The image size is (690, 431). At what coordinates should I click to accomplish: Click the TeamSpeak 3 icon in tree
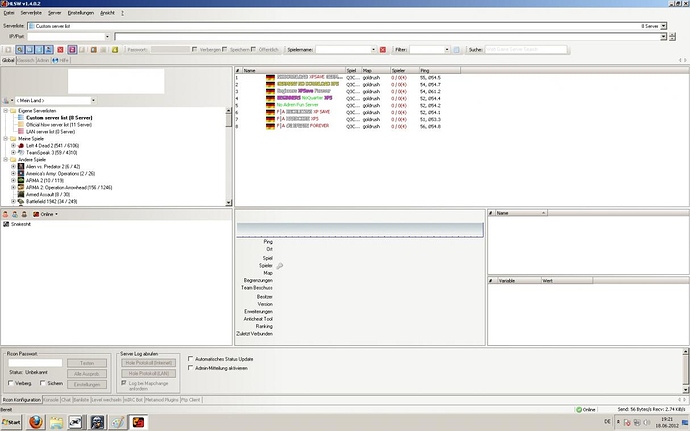tap(21, 151)
